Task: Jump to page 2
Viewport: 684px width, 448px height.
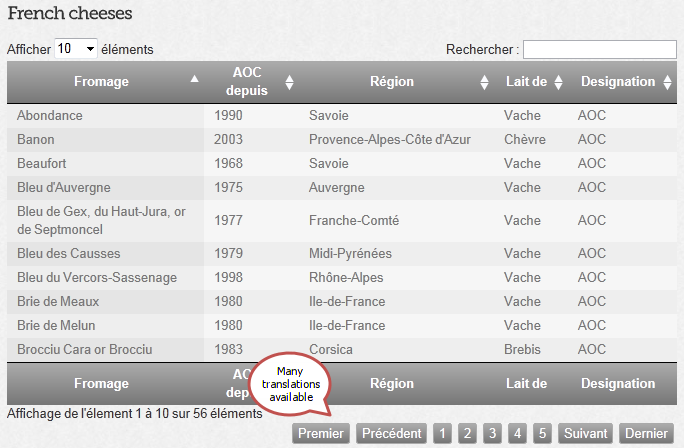Action: [x=467, y=433]
